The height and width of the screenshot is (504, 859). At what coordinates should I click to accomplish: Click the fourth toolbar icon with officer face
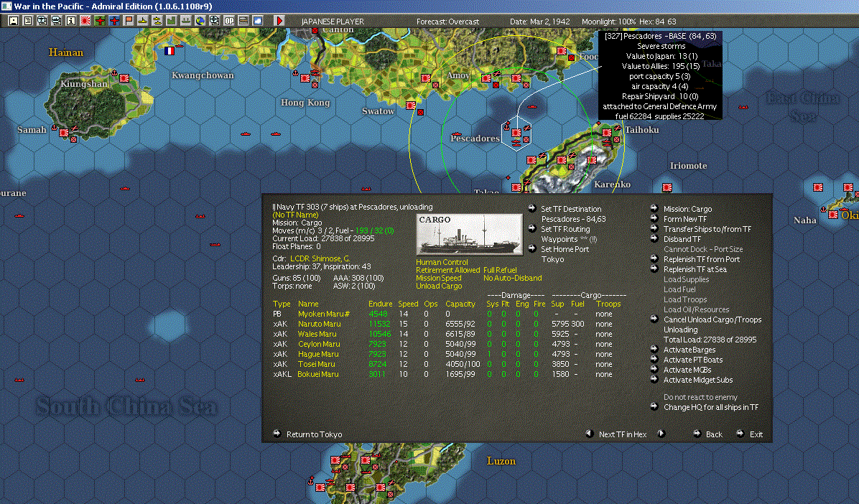tap(57, 21)
